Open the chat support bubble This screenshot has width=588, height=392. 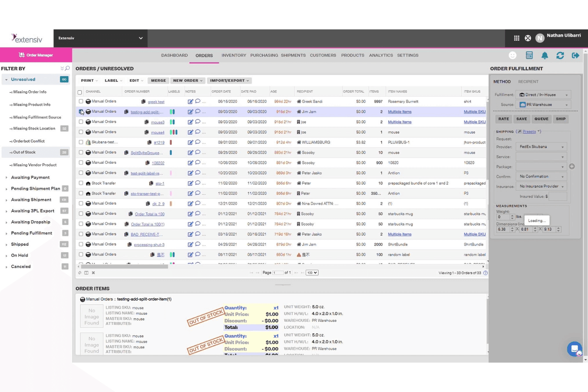(574, 349)
